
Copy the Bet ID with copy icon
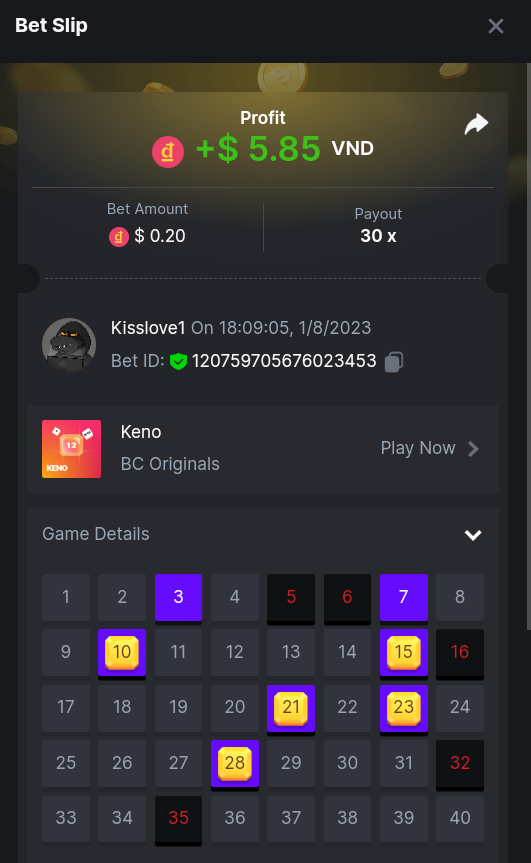[x=394, y=362]
